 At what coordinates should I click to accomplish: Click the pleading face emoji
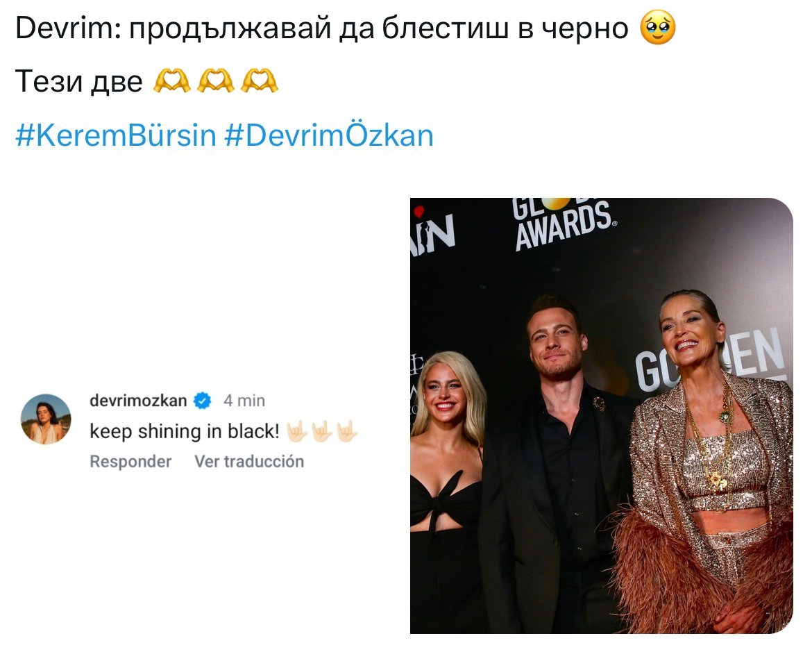click(658, 27)
